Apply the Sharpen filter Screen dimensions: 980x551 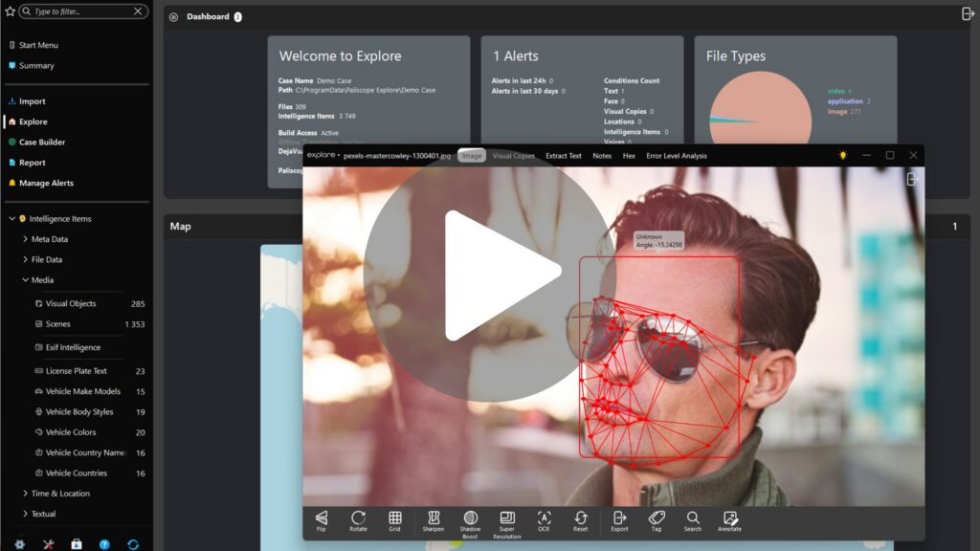pyautogui.click(x=433, y=519)
